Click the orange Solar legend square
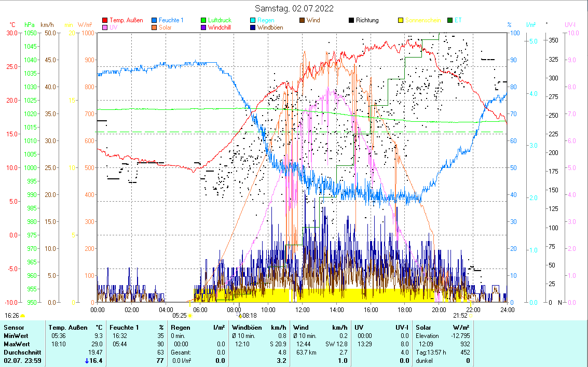The width and height of the screenshot is (588, 367). (154, 28)
